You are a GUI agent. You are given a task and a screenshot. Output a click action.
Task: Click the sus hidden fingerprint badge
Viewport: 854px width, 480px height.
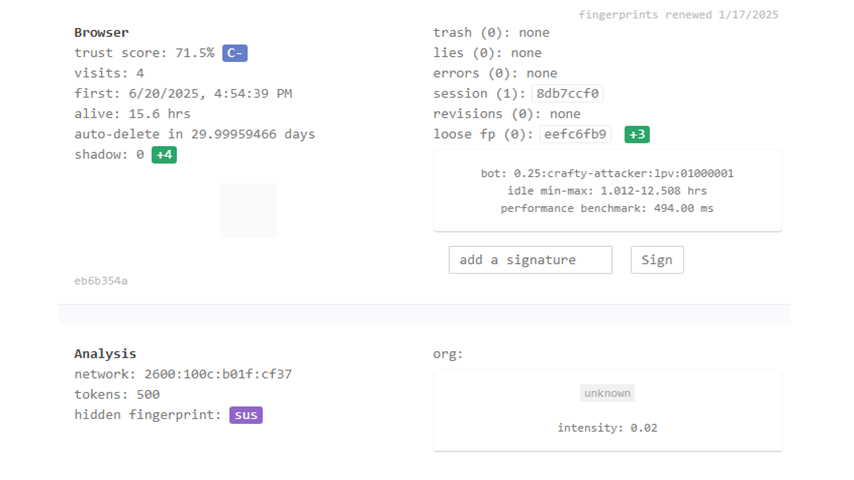click(x=246, y=415)
